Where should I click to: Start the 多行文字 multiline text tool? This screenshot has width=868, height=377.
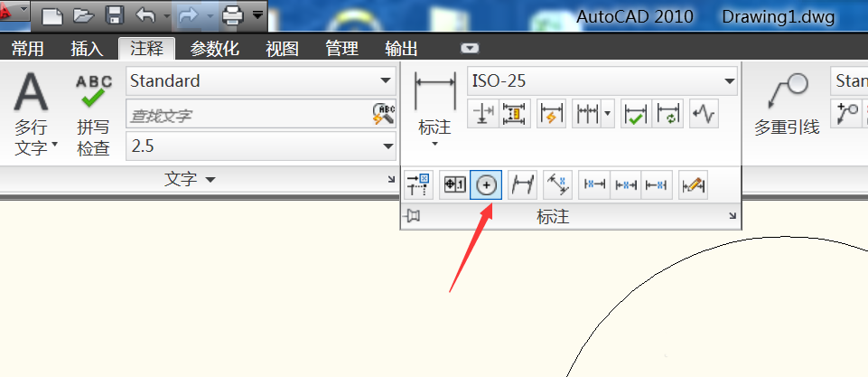click(x=31, y=114)
